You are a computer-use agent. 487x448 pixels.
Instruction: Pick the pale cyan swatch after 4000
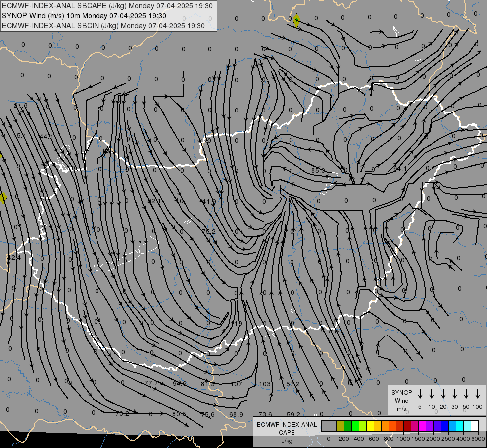[467, 426]
